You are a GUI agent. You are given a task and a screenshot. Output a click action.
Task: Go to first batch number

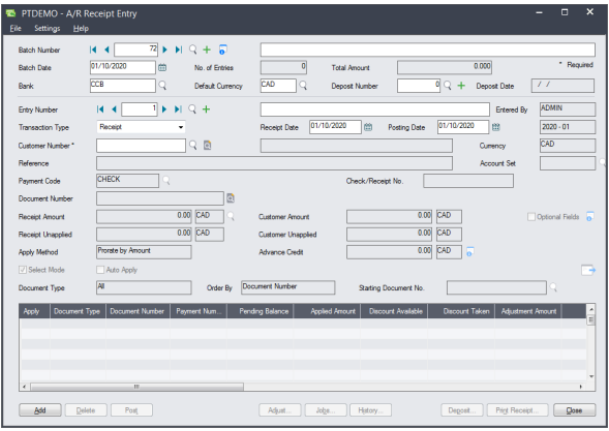[x=93, y=50]
